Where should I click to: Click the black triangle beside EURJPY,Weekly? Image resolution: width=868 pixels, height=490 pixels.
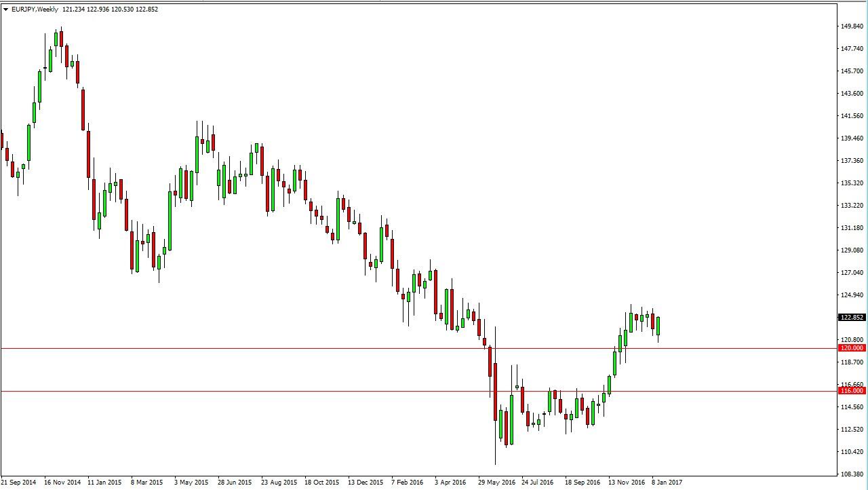pyautogui.click(x=6, y=10)
